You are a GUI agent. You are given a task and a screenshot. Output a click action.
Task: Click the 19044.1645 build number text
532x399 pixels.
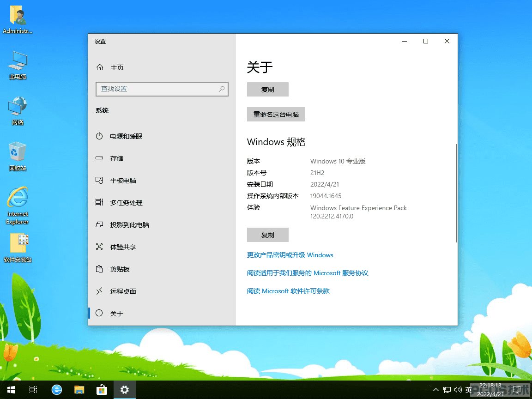point(326,196)
